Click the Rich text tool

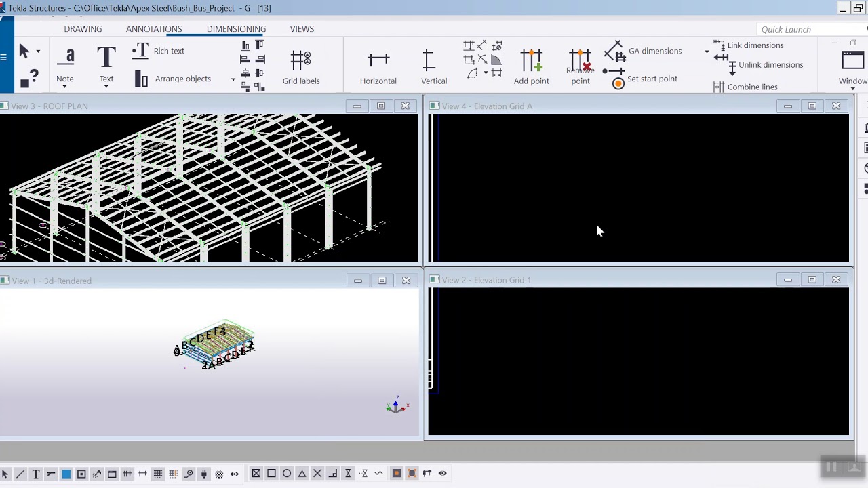(159, 51)
